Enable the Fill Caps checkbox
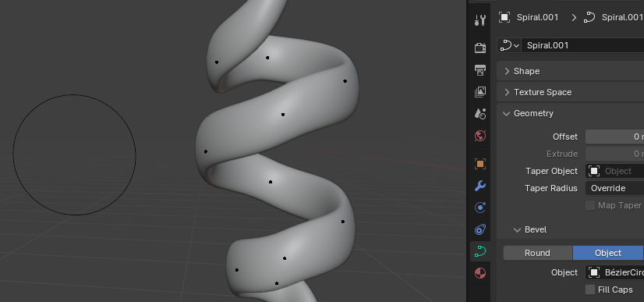This screenshot has width=644, height=302. point(590,290)
